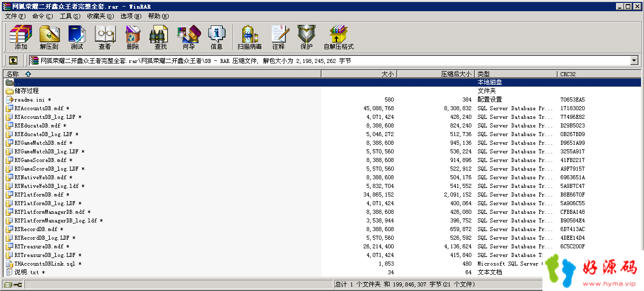The image size is (644, 291).
Task: Click the RYTreasureDB.mdf file icon
Action: (x=10, y=246)
